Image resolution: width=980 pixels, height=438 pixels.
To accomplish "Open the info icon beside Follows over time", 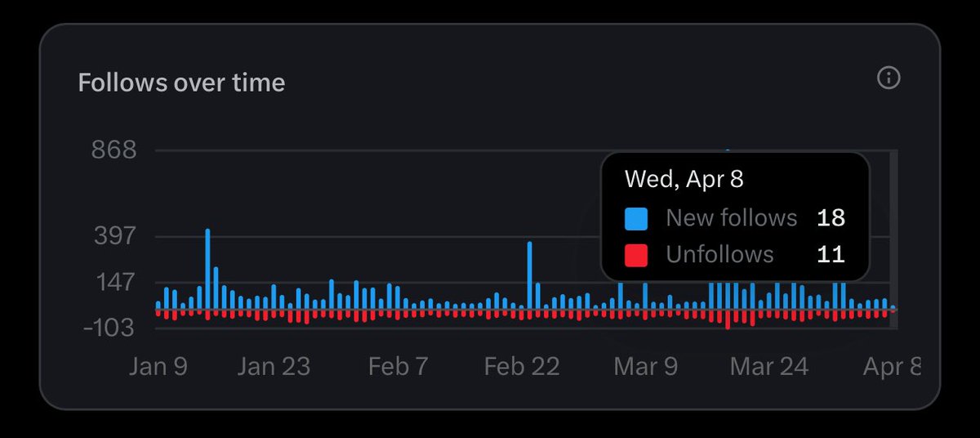I will 888,78.
